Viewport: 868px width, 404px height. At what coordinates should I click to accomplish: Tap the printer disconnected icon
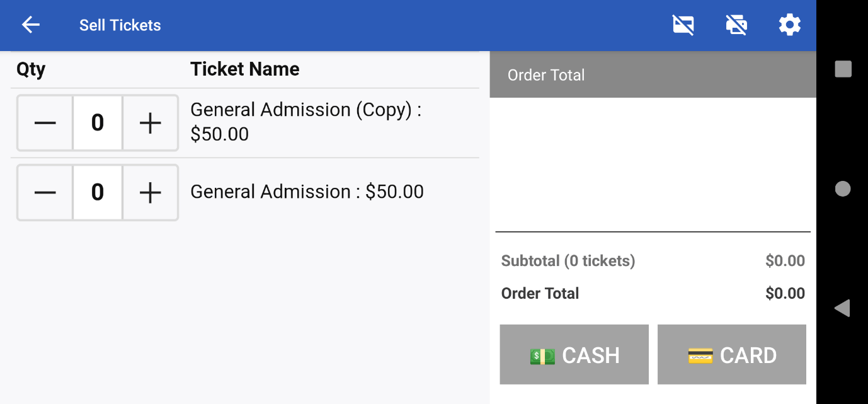point(736,25)
